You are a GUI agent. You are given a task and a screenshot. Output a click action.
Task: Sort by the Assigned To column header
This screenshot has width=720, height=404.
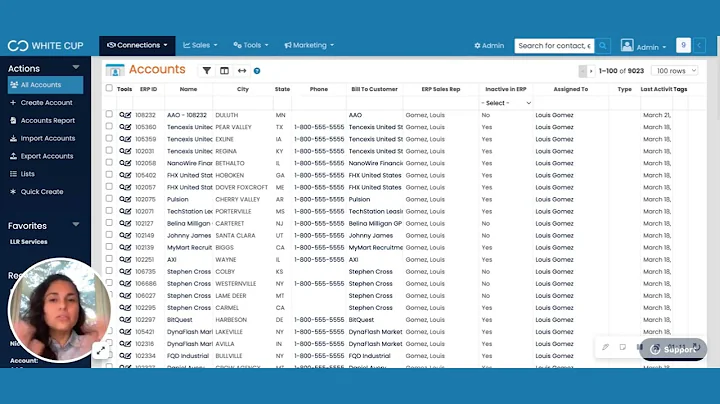[x=570, y=89]
